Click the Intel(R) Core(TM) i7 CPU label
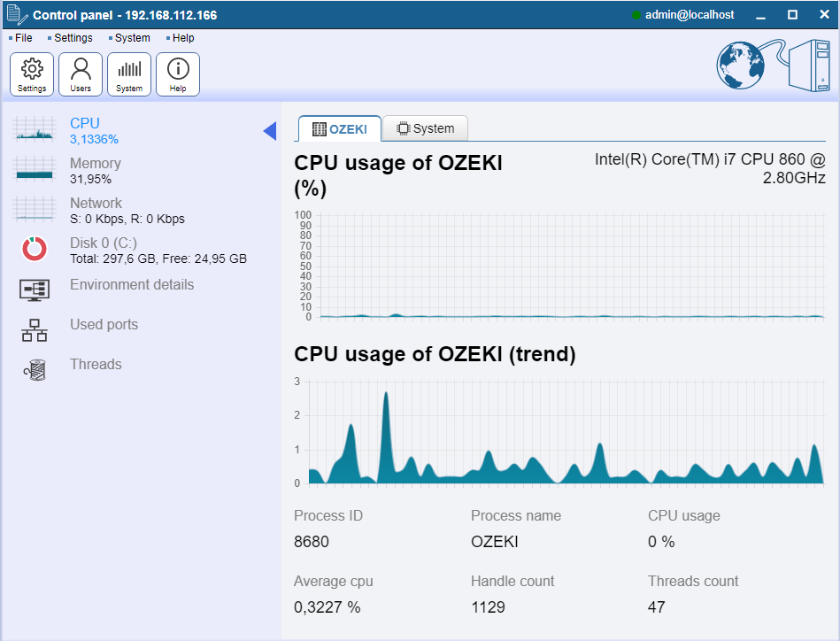840x641 pixels. coord(710,168)
